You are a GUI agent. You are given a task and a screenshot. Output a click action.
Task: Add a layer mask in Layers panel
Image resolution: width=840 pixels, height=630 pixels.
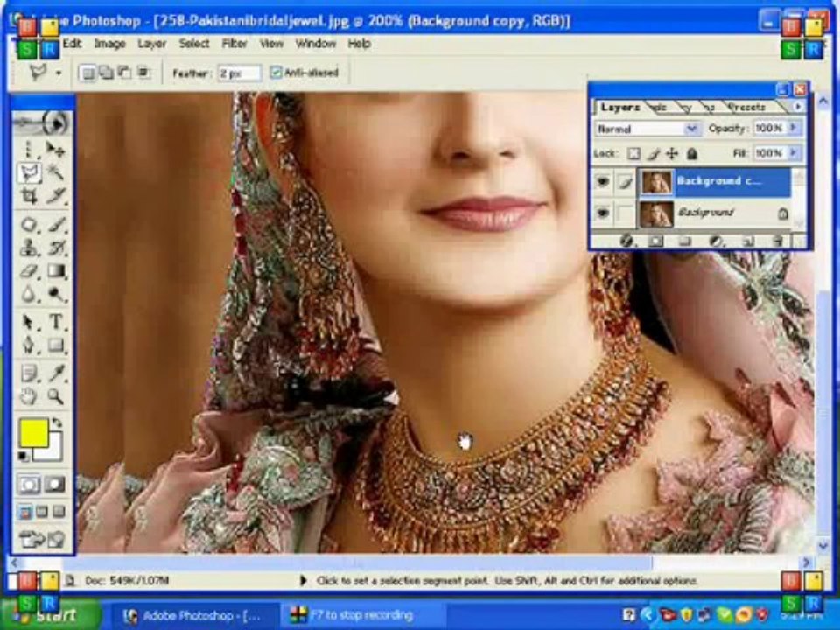[655, 241]
